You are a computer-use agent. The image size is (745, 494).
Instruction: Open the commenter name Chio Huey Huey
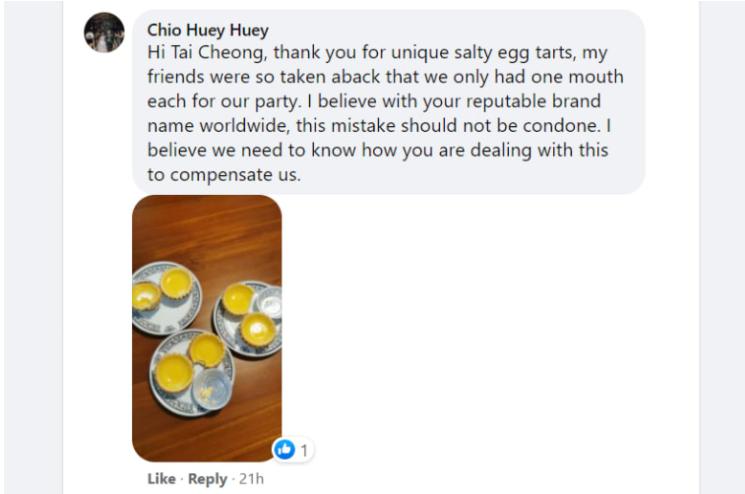pyautogui.click(x=208, y=29)
